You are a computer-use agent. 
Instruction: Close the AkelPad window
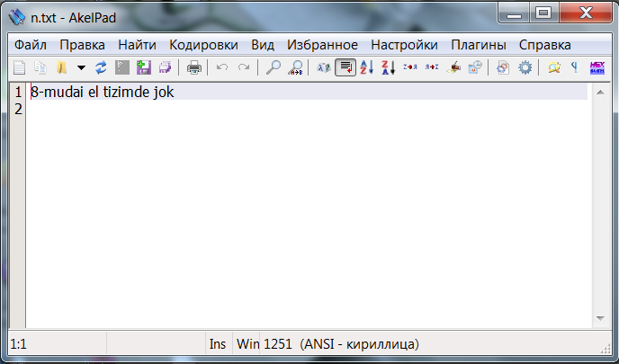[x=586, y=13]
